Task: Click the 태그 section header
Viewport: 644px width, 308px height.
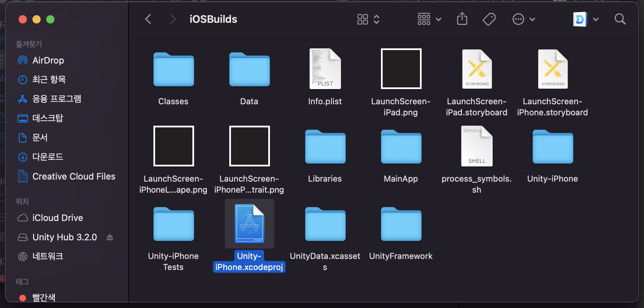Action: [x=22, y=281]
